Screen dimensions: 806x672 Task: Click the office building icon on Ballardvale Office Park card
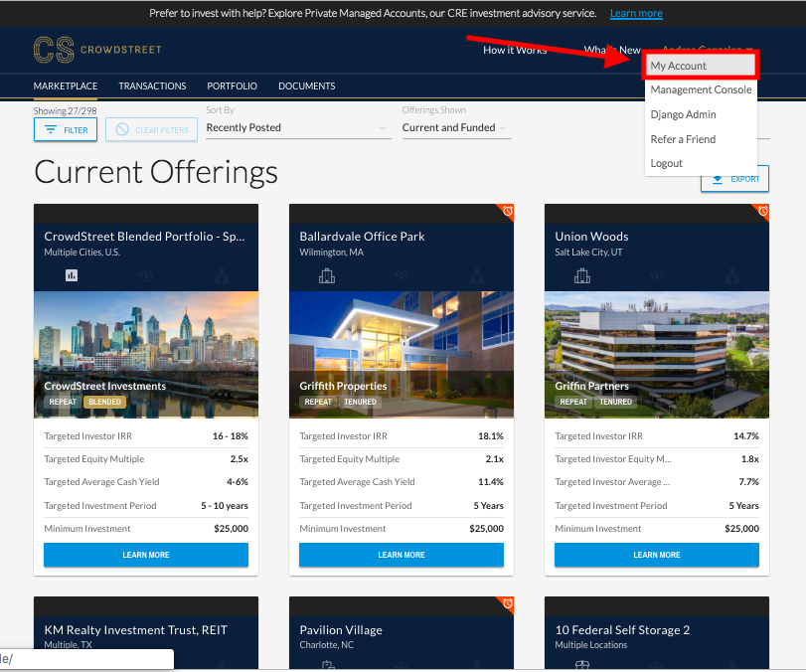(x=327, y=276)
